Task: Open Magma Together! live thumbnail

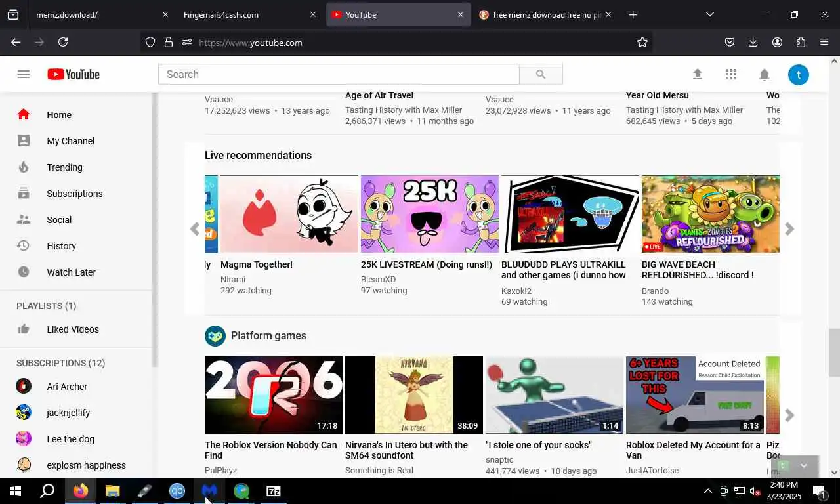Action: 289,214
